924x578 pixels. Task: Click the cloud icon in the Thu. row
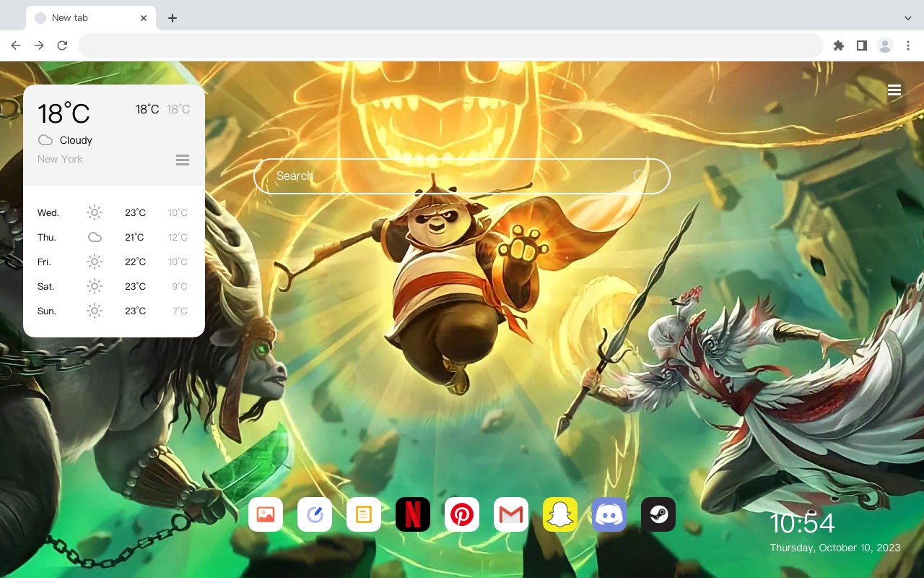pos(95,237)
